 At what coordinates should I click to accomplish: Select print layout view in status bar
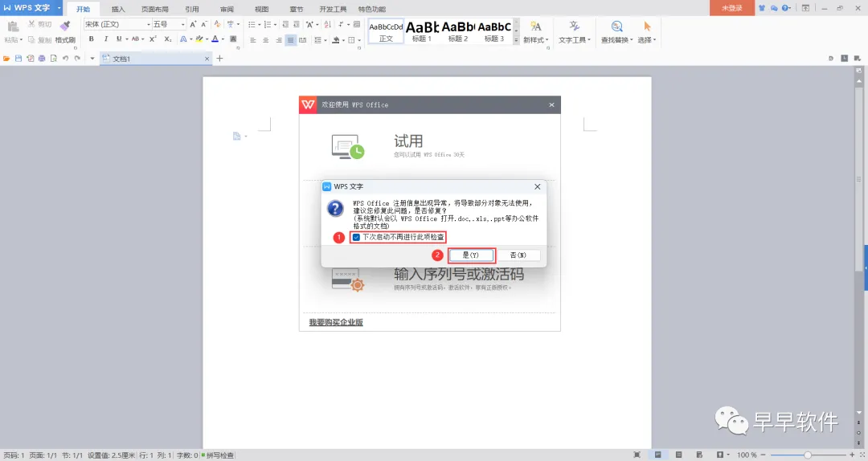point(657,455)
